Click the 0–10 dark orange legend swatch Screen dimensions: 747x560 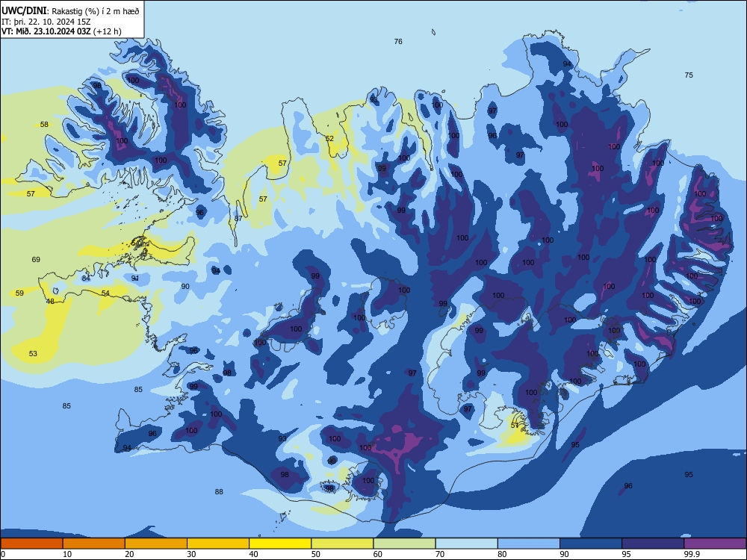point(31,544)
